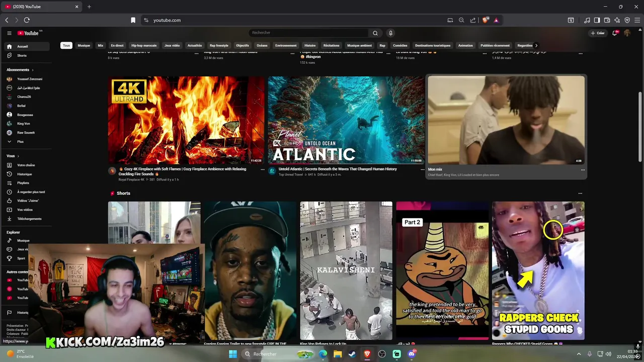Click the zoom magnifier in address bar
The width and height of the screenshot is (644, 362).
(x=461, y=20)
